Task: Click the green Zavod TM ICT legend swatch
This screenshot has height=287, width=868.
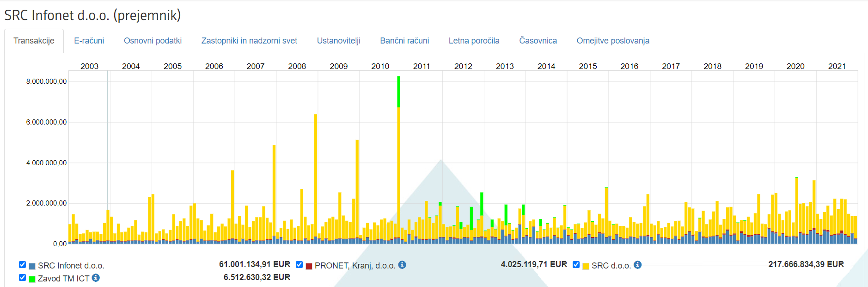Action: tap(32, 279)
